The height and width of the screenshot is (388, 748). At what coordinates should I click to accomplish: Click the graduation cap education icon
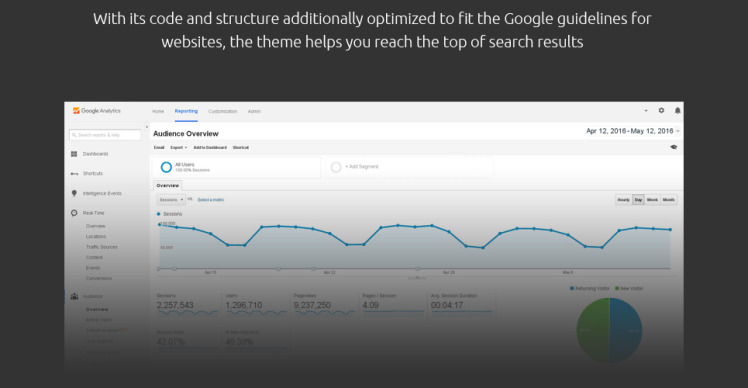674,147
